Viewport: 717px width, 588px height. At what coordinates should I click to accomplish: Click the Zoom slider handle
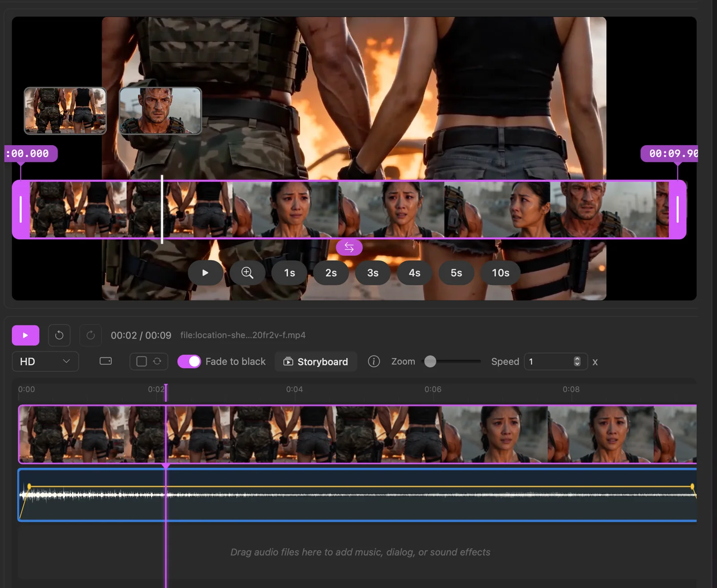pyautogui.click(x=430, y=361)
